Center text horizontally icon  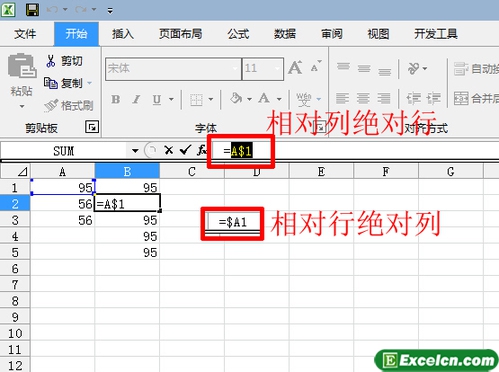click(x=363, y=99)
